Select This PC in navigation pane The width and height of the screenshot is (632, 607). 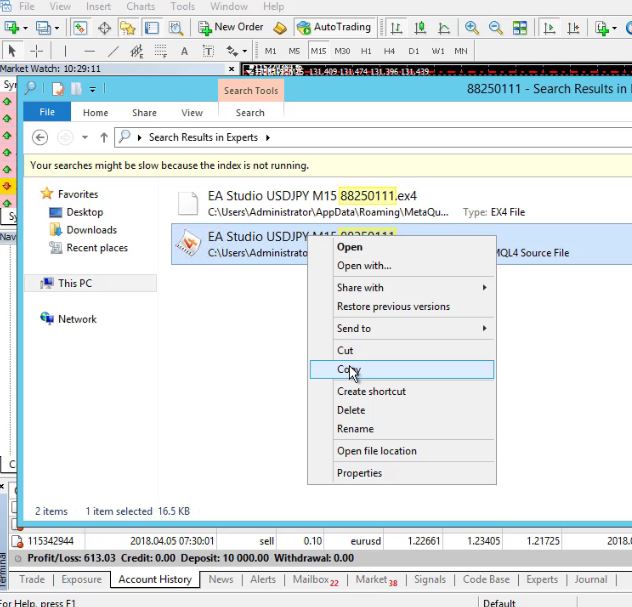[x=90, y=283]
